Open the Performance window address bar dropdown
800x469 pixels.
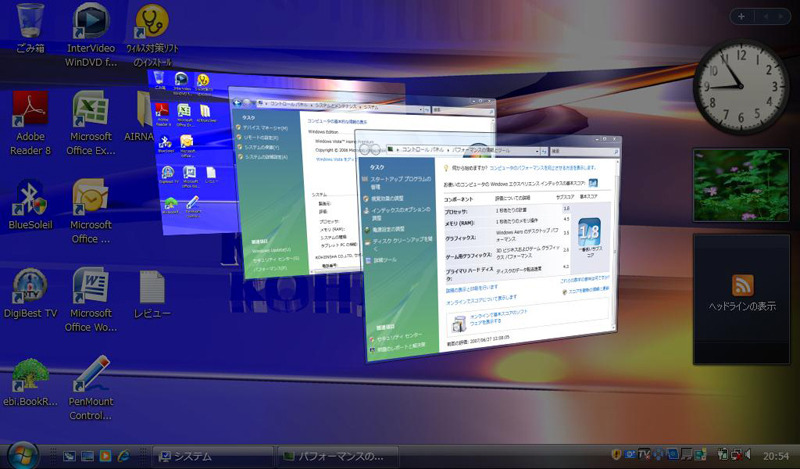click(537, 152)
